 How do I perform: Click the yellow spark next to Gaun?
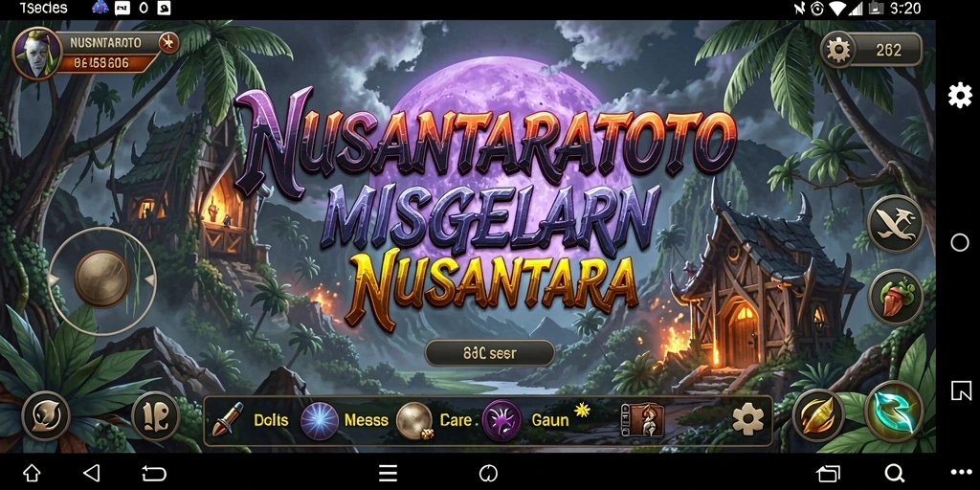[x=582, y=410]
